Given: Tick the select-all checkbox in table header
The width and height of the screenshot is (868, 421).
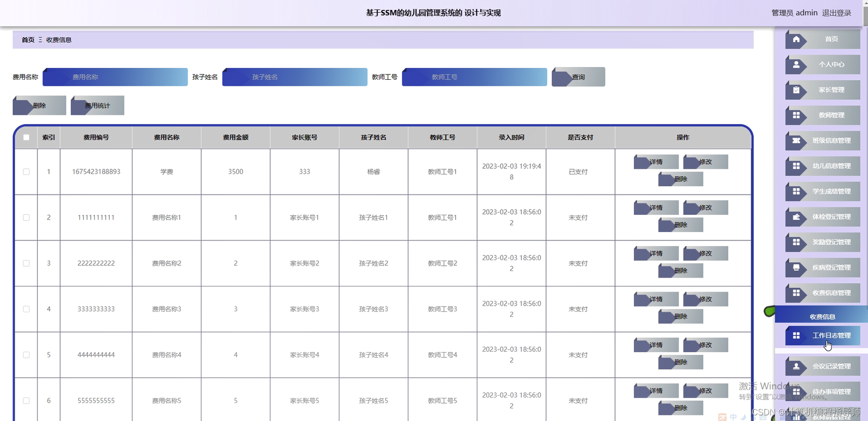Looking at the screenshot, I should click(x=26, y=137).
